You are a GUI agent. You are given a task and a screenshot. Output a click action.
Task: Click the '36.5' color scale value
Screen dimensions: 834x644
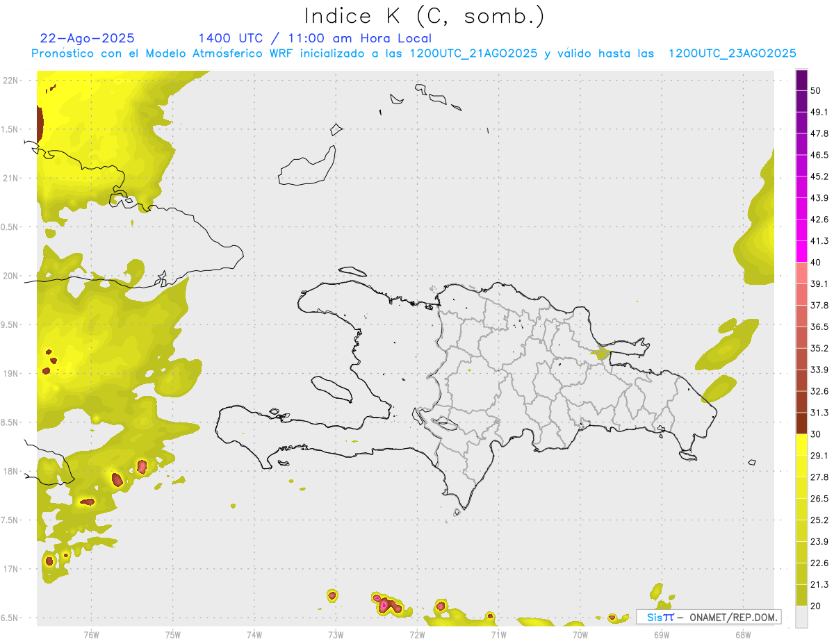[819, 327]
